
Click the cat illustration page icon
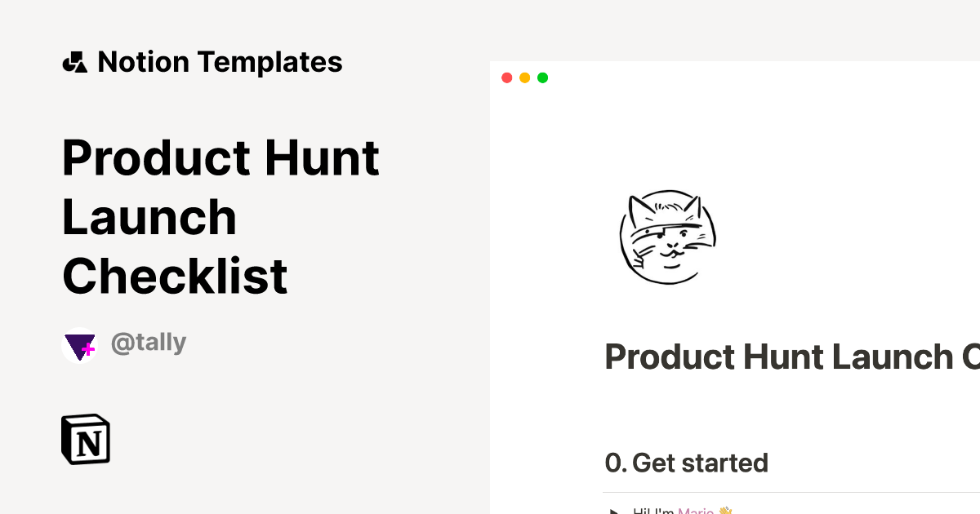pos(667,237)
